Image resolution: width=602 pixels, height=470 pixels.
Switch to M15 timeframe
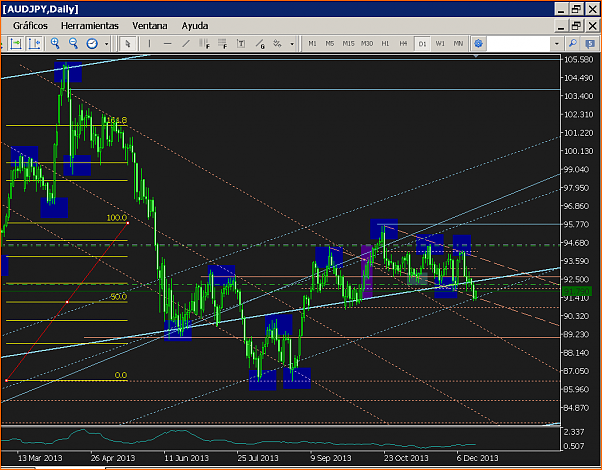pos(348,44)
